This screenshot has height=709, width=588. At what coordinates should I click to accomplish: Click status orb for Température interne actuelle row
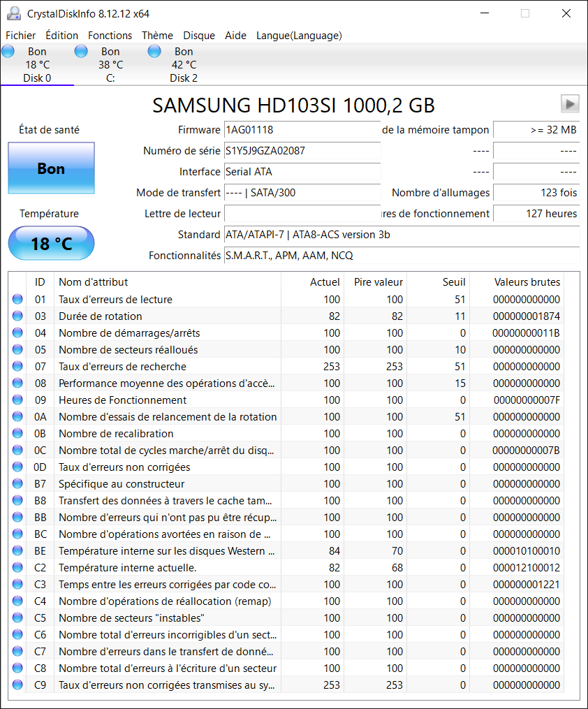pyautogui.click(x=17, y=567)
